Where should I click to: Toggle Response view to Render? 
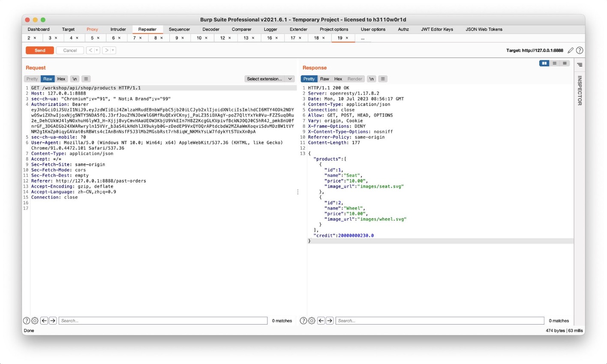355,79
